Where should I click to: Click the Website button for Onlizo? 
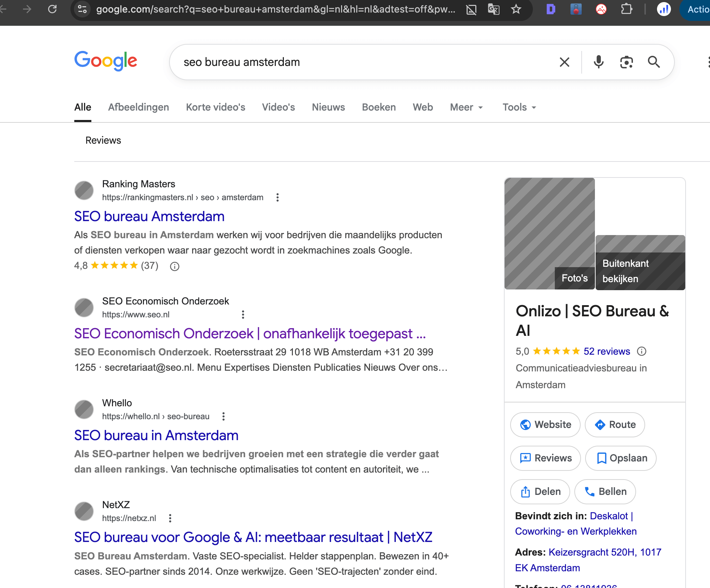tap(545, 425)
